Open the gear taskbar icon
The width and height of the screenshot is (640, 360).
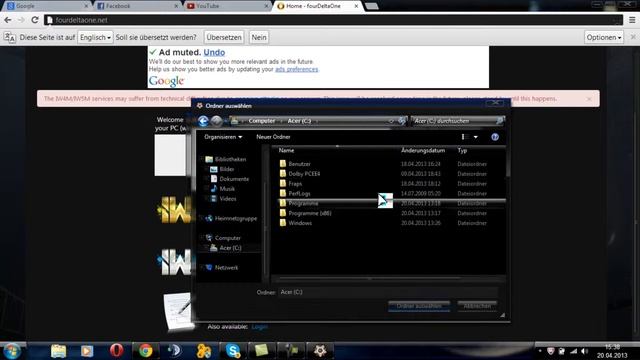[x=320, y=351]
